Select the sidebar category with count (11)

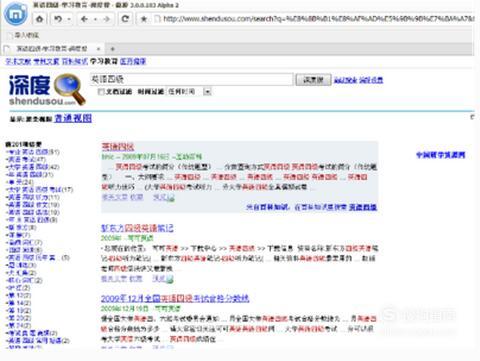(33, 197)
